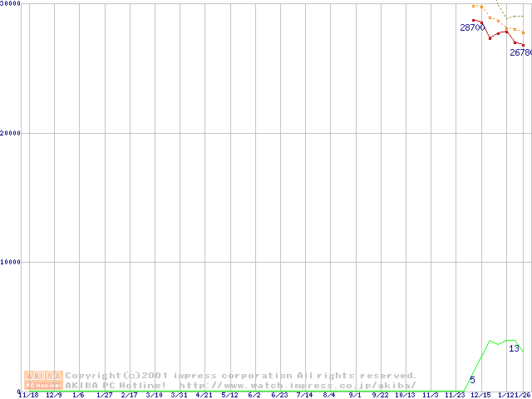Click the green line peak near 12/15
The width and height of the screenshot is (532, 399).
pos(490,340)
